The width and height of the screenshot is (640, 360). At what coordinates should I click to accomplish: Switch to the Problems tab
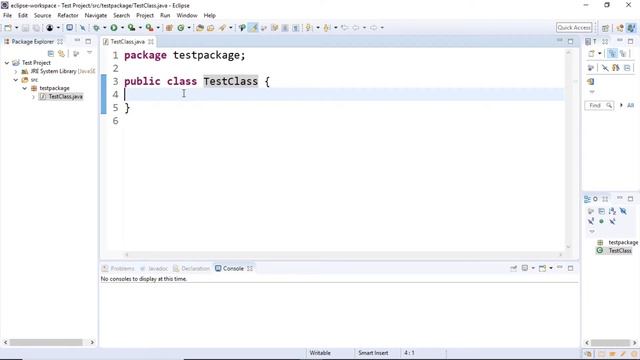(x=118, y=269)
